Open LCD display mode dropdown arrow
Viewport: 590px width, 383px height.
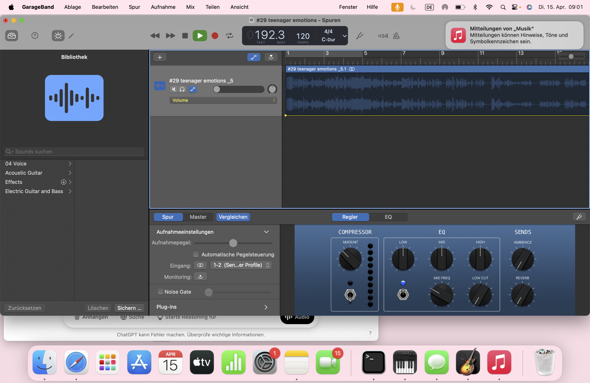pos(344,36)
